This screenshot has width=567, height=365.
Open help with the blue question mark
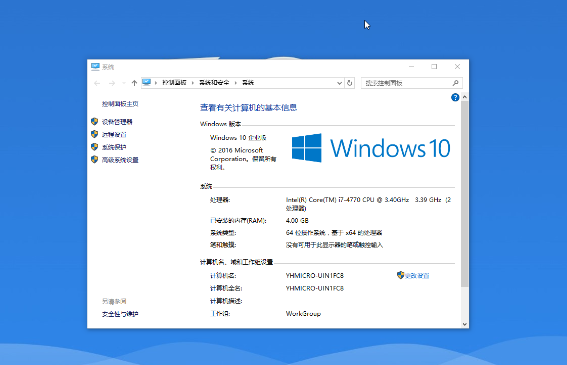455,97
